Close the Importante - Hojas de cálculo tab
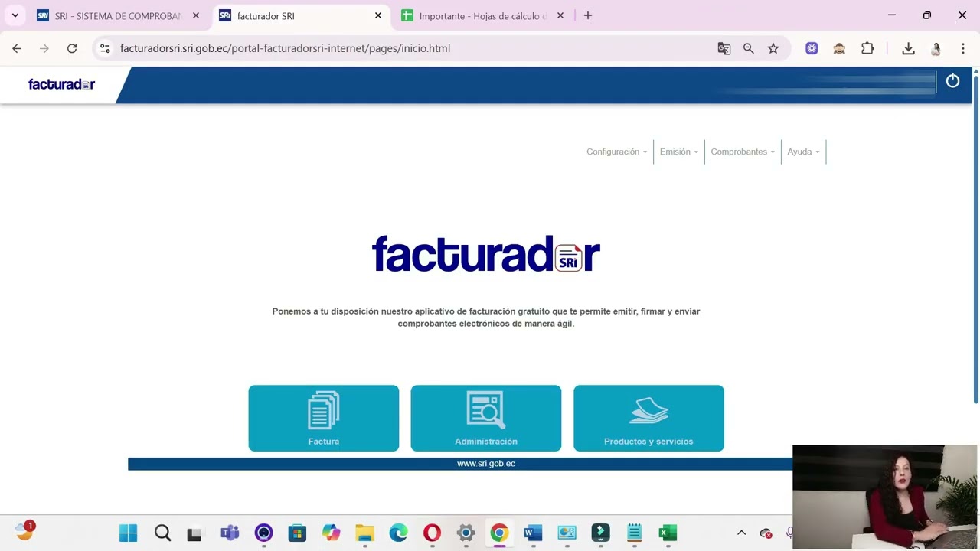This screenshot has width=980, height=551. 560,15
